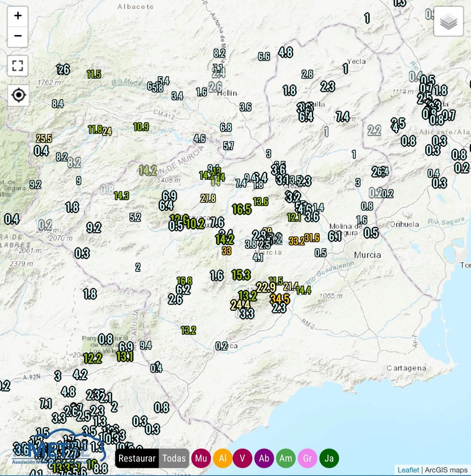The image size is (471, 476).
Task: Select the Todas filter button
Action: click(174, 458)
